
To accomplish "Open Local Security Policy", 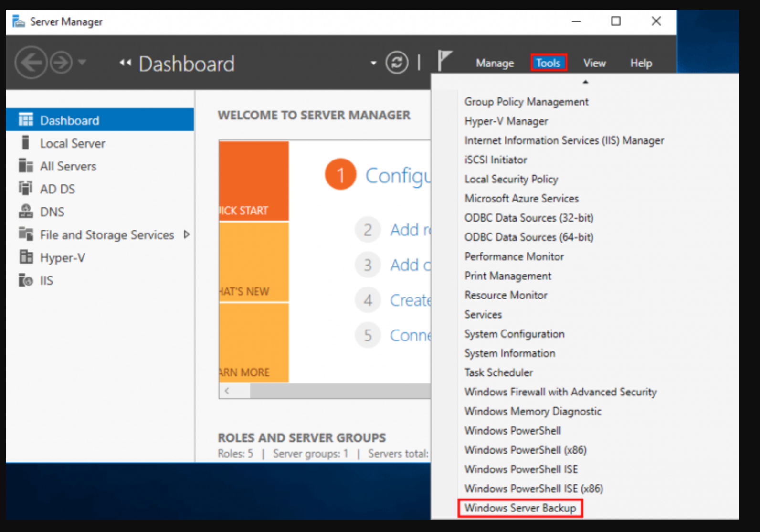I will click(511, 179).
